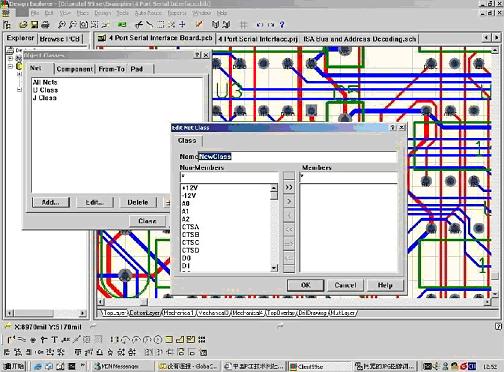Viewport: 504px width, 372px height.
Task: Select the Interactive Routing tool in placement toolbar
Action: coord(11,340)
